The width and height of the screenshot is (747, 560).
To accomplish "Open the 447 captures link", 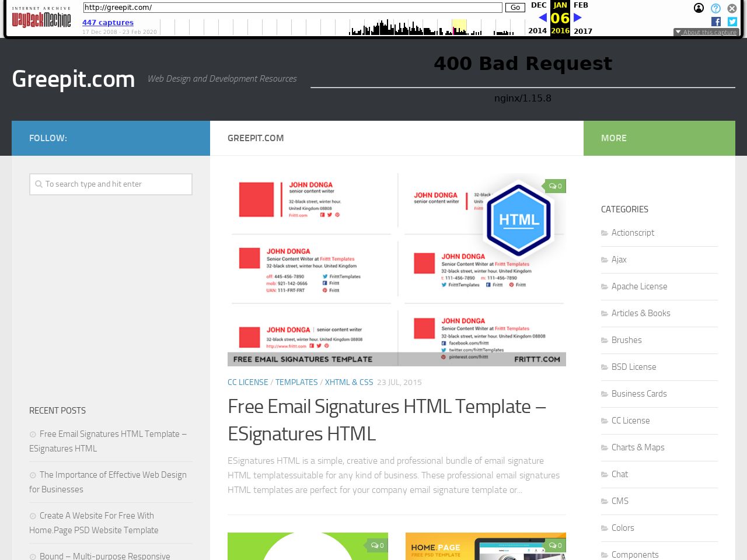I will pyautogui.click(x=108, y=23).
